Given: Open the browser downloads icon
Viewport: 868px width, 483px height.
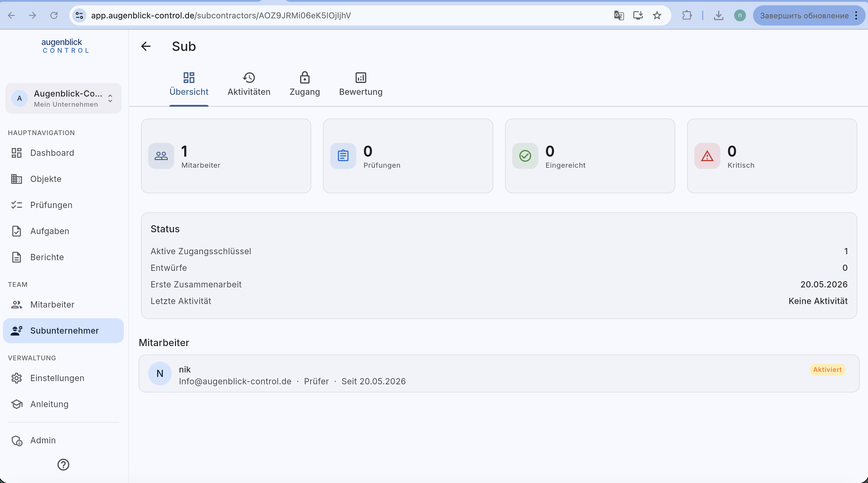Looking at the screenshot, I should click(x=718, y=15).
